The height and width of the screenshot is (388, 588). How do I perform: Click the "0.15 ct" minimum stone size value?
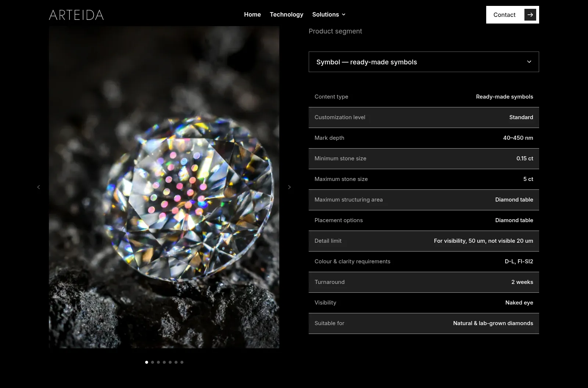coord(525,159)
